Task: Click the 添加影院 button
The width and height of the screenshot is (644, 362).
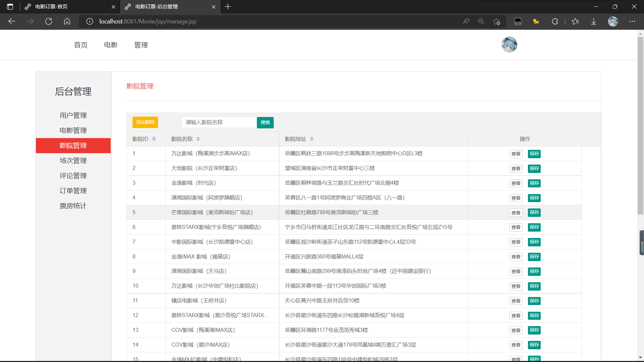Action: point(145,122)
